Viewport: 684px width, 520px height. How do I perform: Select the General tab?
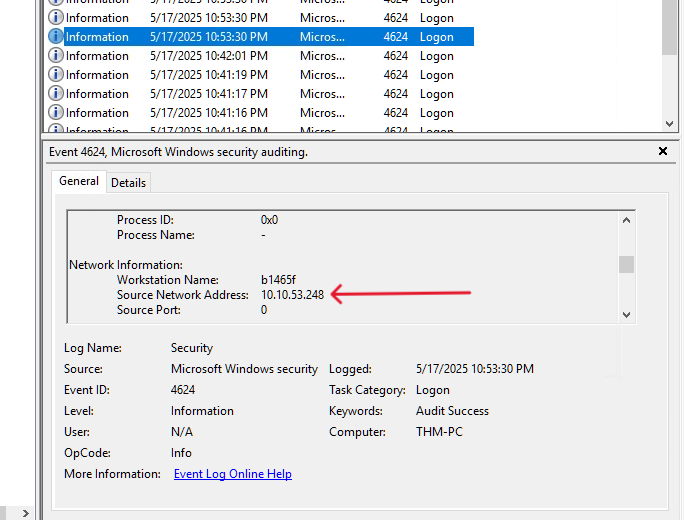[79, 181]
